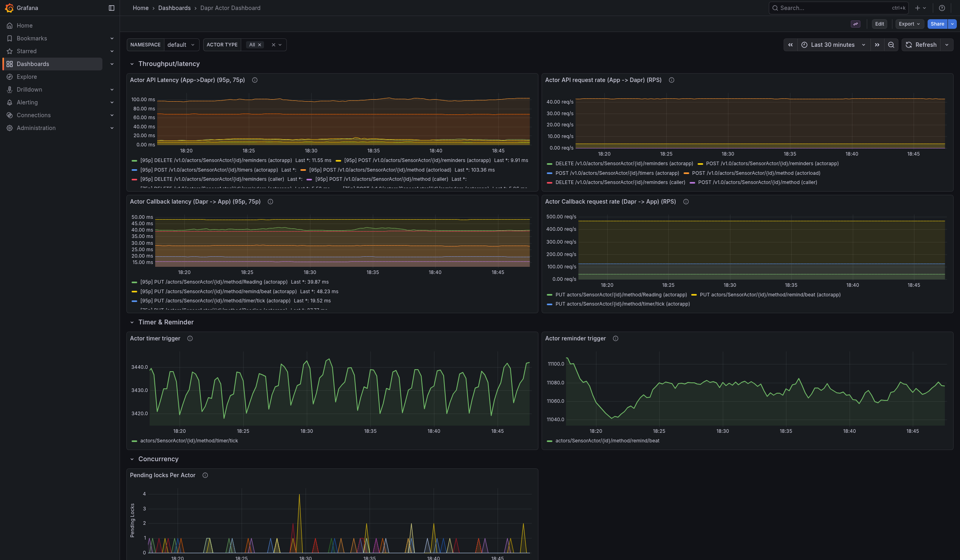Toggle the timer/tick series in Actor timer trigger

point(189,441)
